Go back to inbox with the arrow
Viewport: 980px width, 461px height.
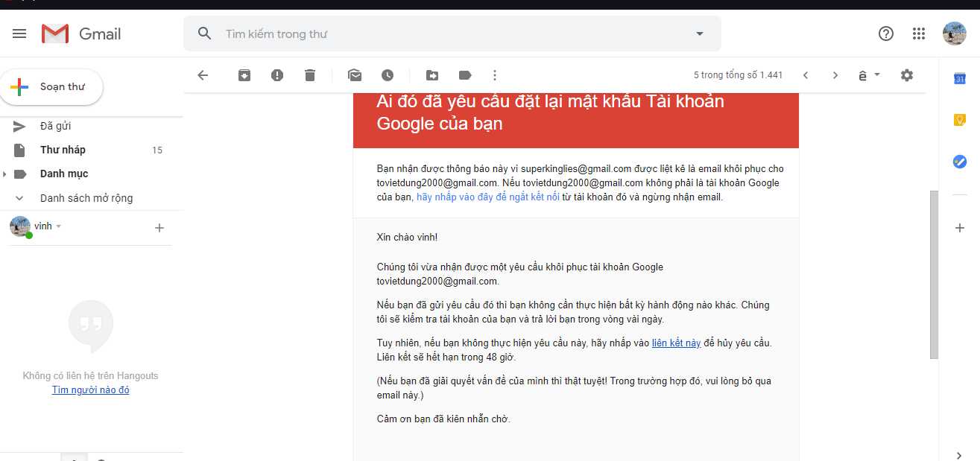pos(203,75)
